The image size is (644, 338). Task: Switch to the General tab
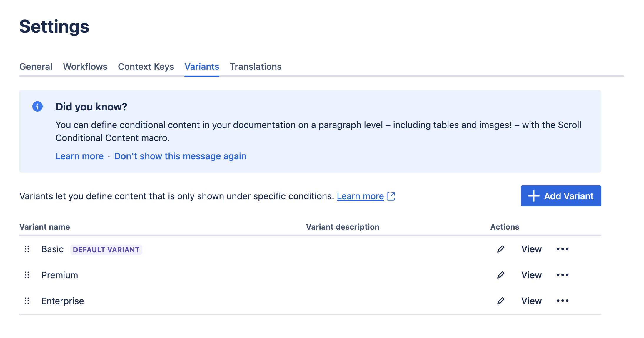36,67
